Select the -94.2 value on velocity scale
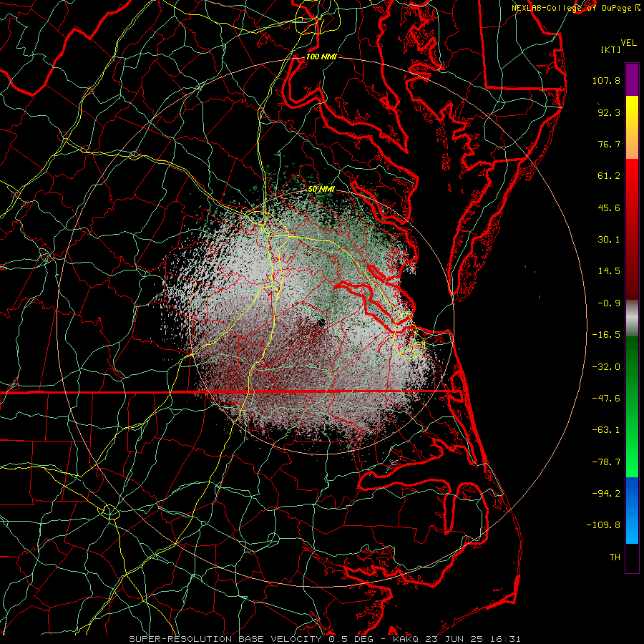This screenshot has width=644, height=644. [606, 494]
